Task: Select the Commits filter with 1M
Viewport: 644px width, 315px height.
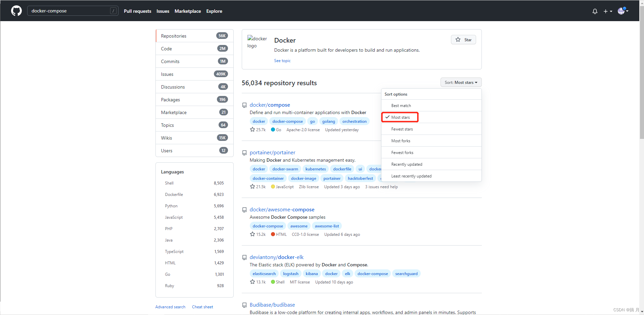Action: tap(195, 61)
